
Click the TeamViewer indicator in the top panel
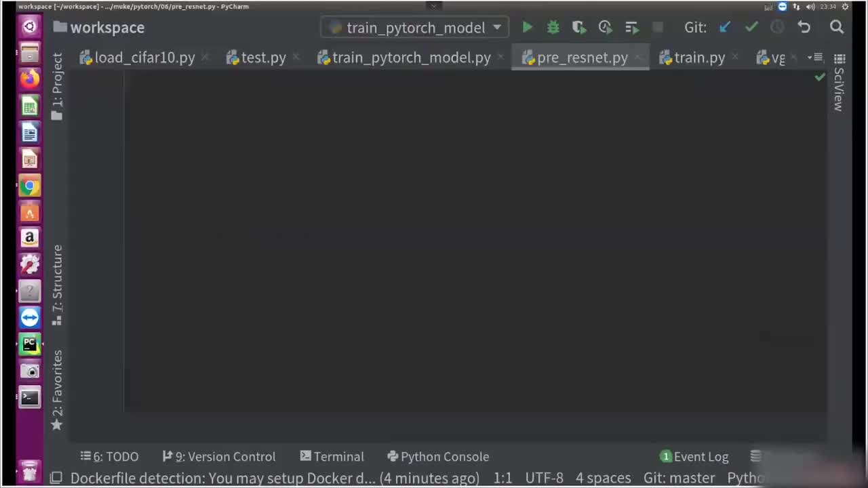(782, 7)
